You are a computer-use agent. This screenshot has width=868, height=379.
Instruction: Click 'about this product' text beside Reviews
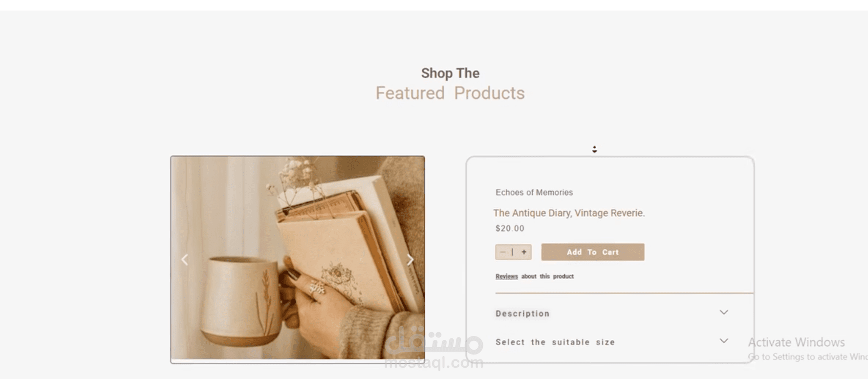(x=547, y=276)
